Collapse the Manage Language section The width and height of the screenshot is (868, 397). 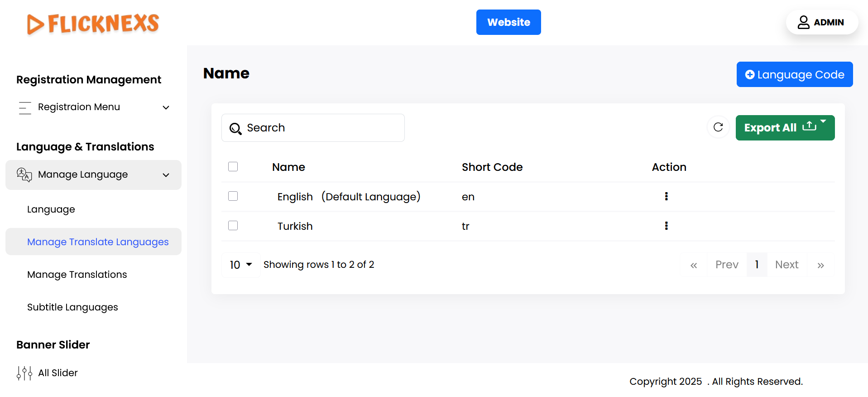coord(166,175)
